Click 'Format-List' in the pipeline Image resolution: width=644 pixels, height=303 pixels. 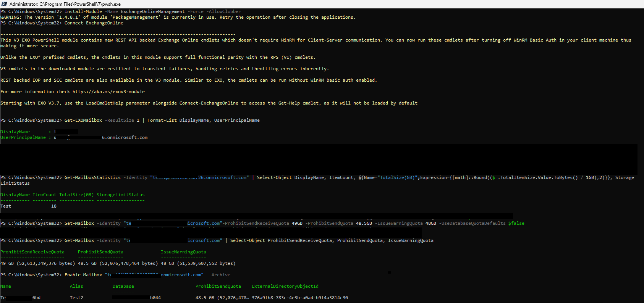162,120
